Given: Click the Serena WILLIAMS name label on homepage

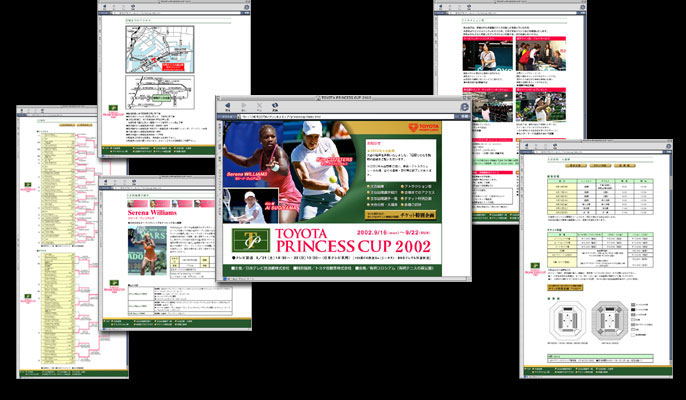Looking at the screenshot, I should pos(247,175).
